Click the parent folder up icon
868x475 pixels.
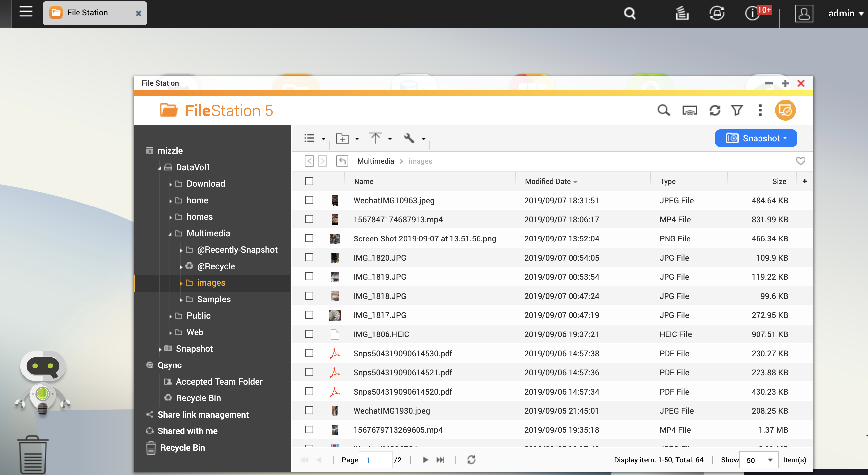tap(342, 161)
